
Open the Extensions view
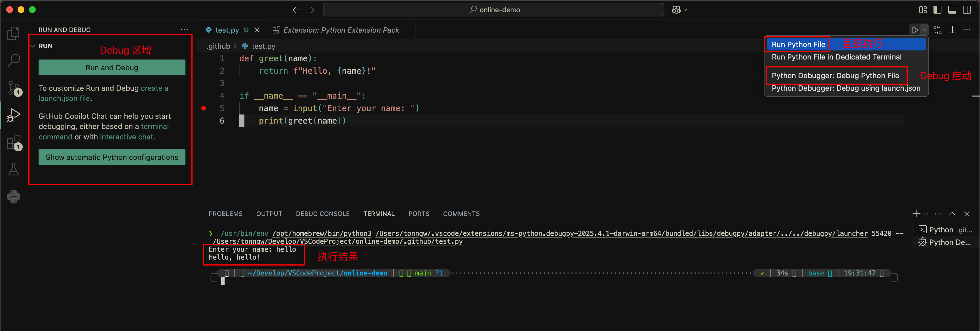(x=14, y=143)
